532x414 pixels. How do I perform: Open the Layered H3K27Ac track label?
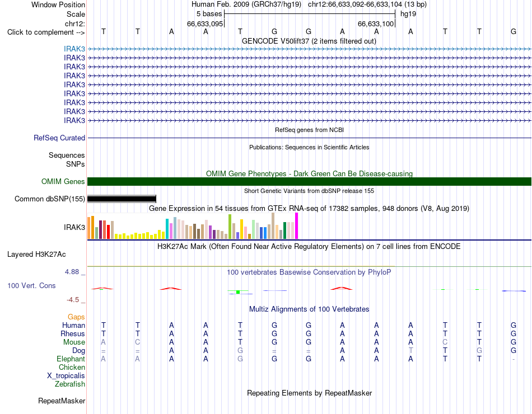tap(36, 255)
